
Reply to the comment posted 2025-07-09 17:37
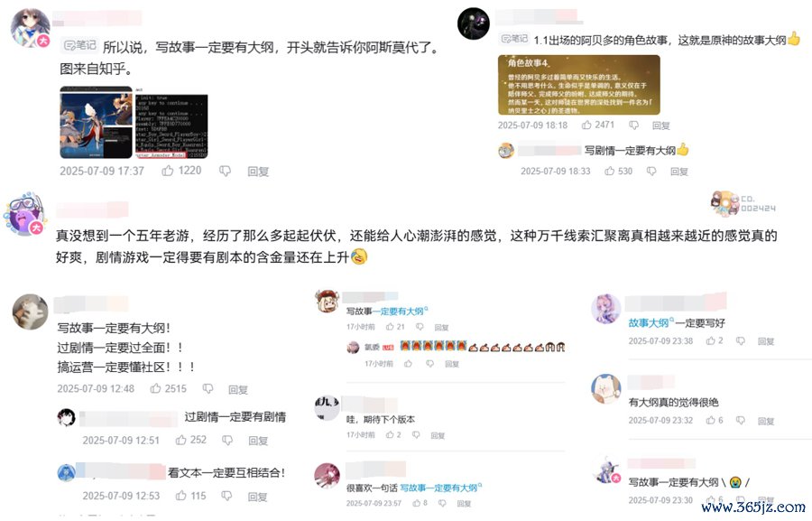(258, 171)
